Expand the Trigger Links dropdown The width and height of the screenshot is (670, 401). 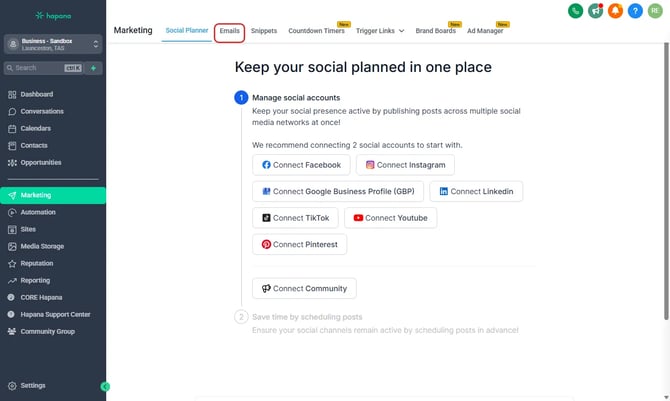pos(380,31)
